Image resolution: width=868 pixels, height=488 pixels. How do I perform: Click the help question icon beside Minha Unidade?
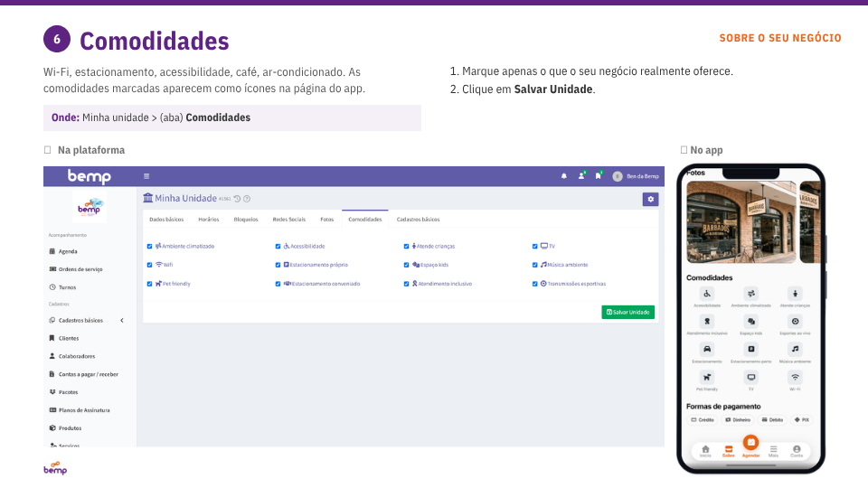[247, 199]
